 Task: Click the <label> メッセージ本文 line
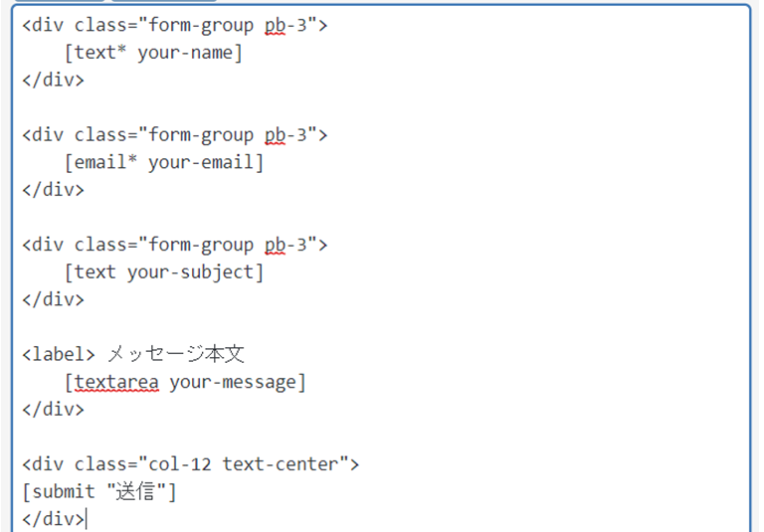pos(133,354)
